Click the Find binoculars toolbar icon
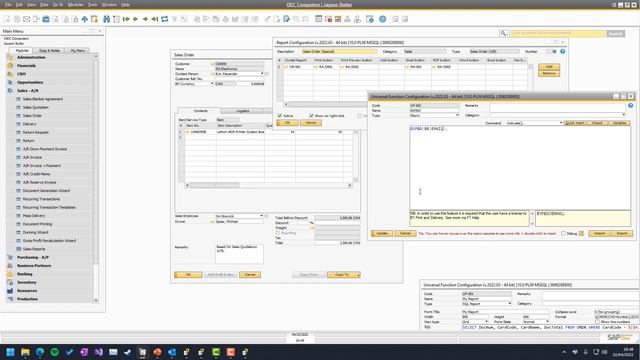 tap(107, 19)
